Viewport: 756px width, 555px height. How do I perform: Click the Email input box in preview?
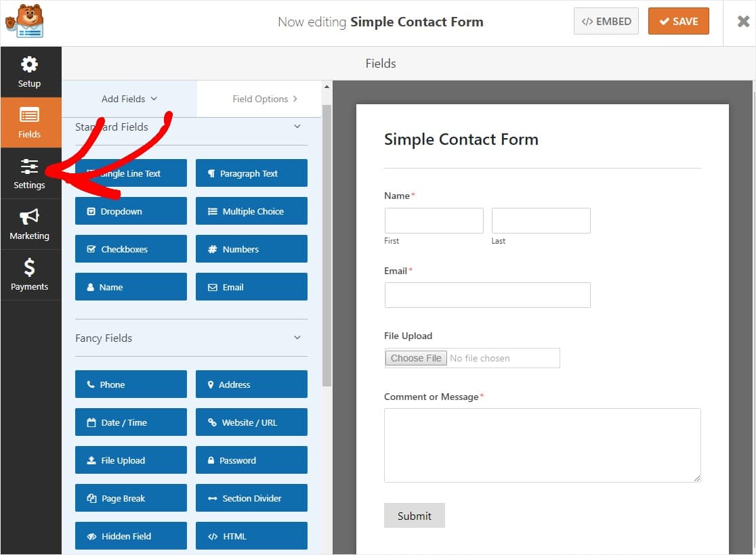click(x=488, y=295)
